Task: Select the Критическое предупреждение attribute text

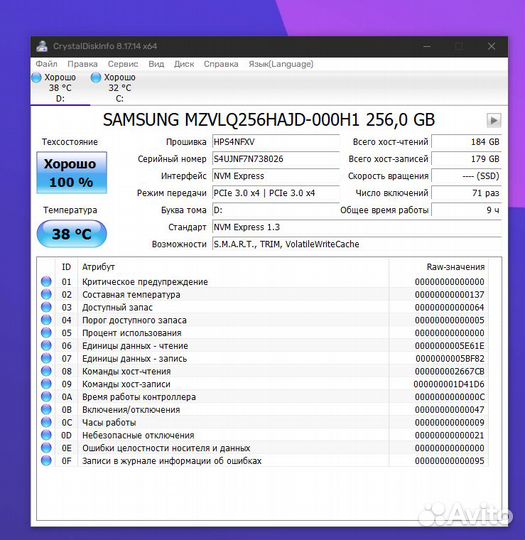Action: click(145, 282)
